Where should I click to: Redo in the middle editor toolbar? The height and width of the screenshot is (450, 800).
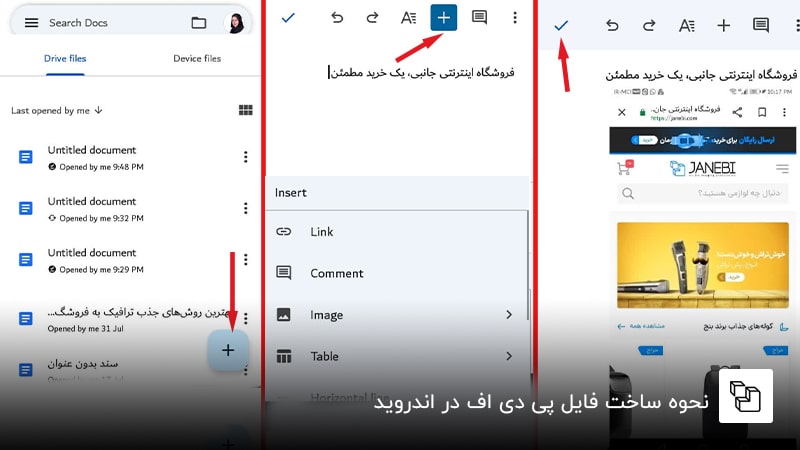click(372, 18)
